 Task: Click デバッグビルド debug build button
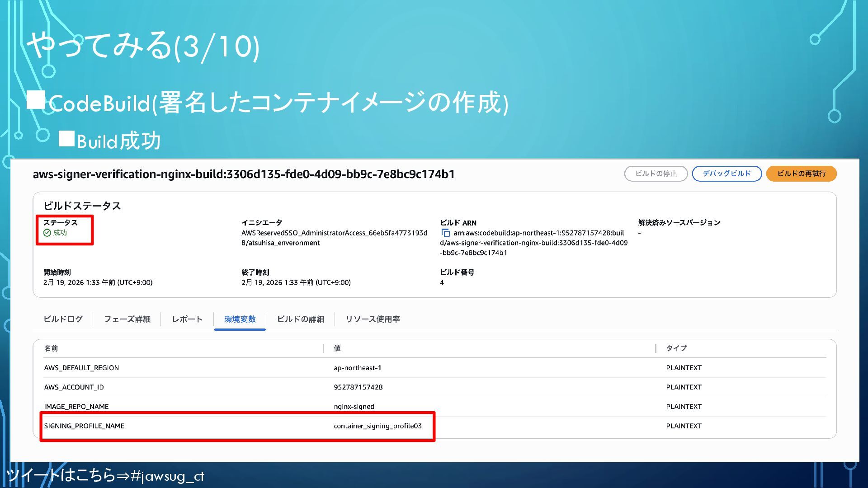[x=726, y=174]
